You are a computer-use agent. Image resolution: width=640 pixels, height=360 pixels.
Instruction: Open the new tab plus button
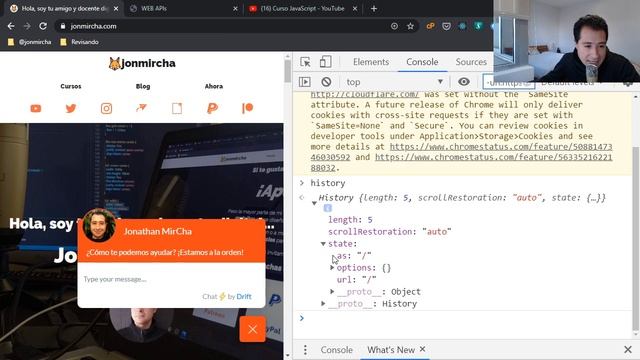[x=374, y=9]
